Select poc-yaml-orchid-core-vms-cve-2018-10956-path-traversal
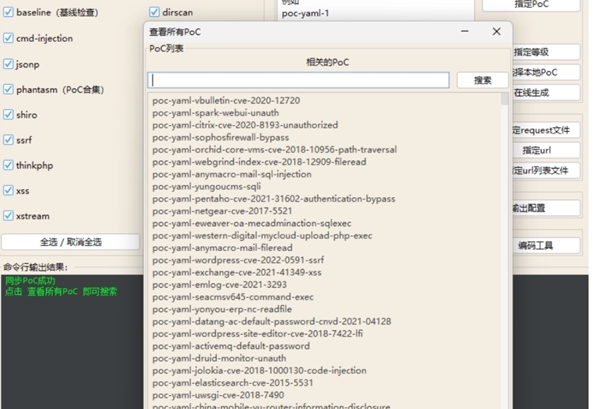Image resolution: width=600 pixels, height=409 pixels. [274, 150]
